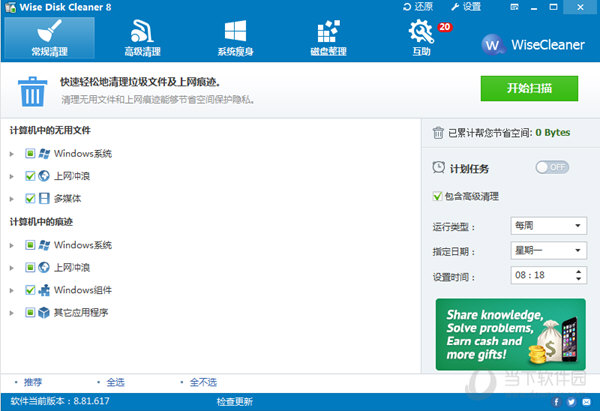The height and width of the screenshot is (411, 600).
Task: Switch to 磁盘整理 defrag tab
Action: click(x=328, y=38)
